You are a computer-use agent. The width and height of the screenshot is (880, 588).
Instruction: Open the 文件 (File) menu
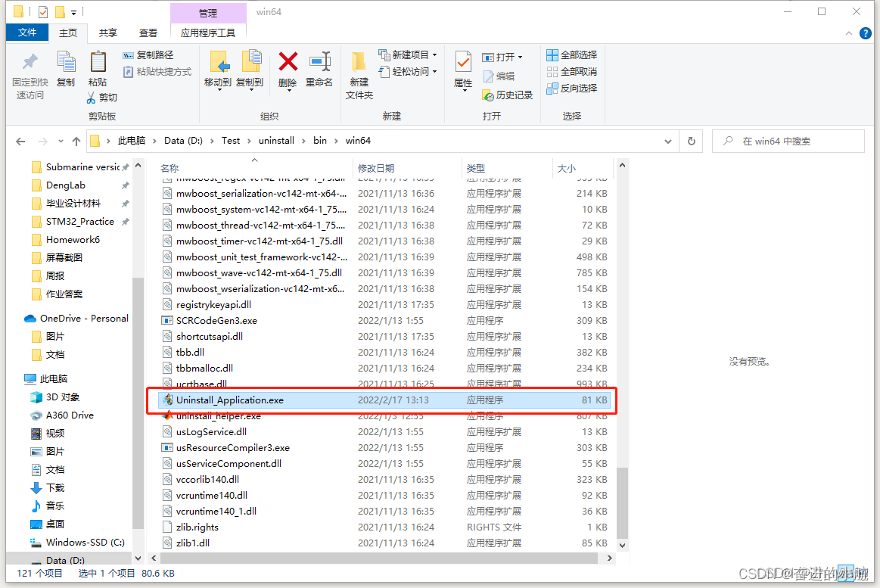(x=26, y=33)
